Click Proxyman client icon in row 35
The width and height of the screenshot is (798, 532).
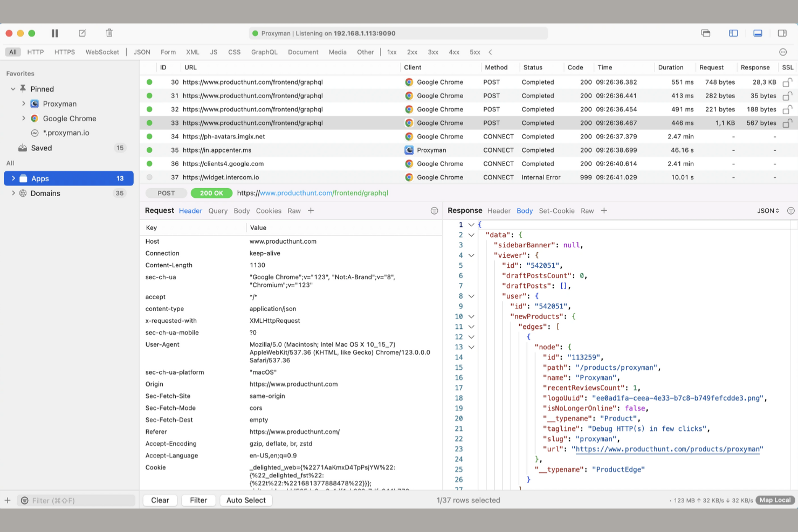pyautogui.click(x=409, y=150)
